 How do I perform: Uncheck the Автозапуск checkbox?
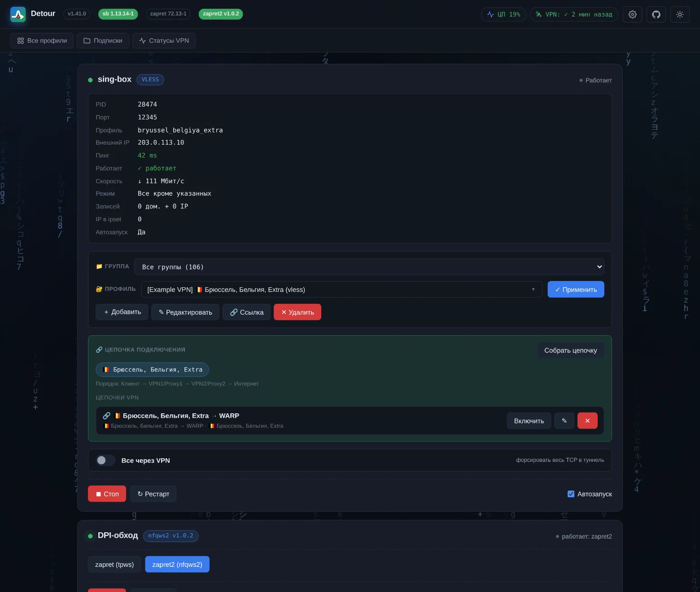pyautogui.click(x=571, y=494)
